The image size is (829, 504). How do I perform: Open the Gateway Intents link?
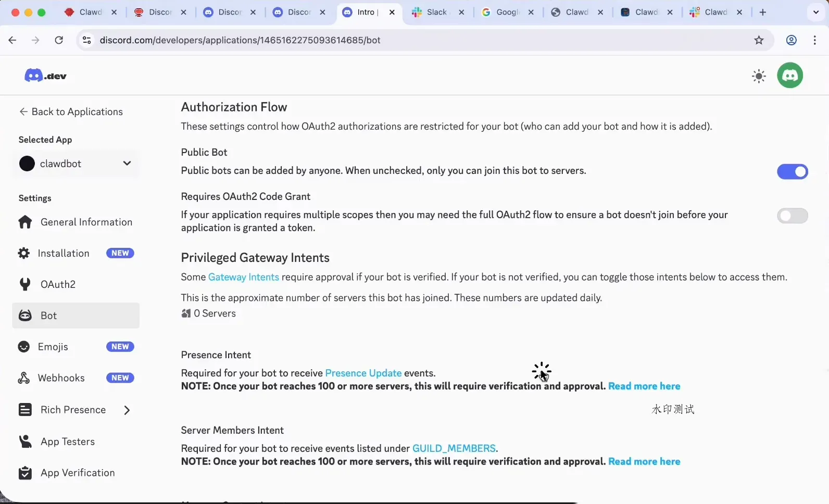coord(243,277)
